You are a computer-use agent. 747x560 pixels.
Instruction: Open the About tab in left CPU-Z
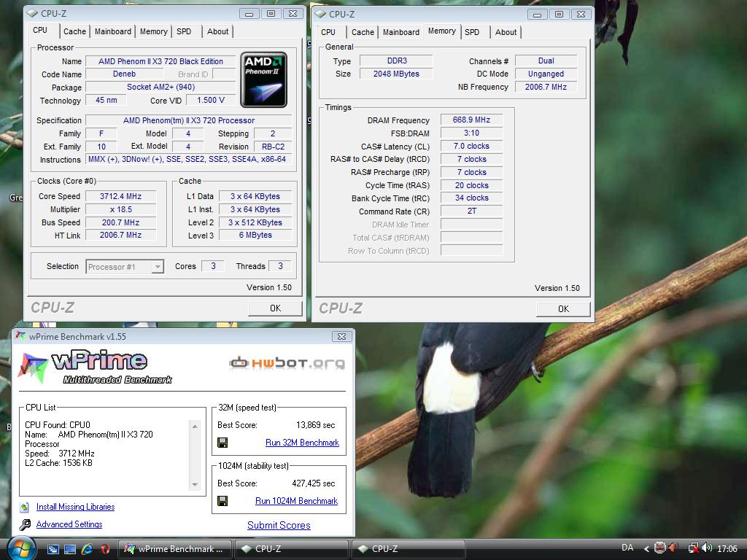(217, 31)
